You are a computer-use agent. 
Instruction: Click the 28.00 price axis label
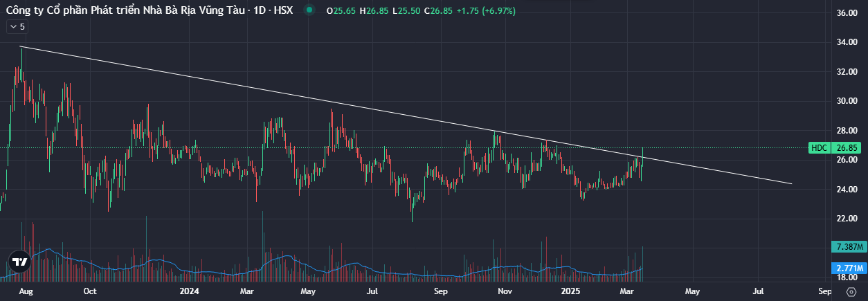[847, 131]
